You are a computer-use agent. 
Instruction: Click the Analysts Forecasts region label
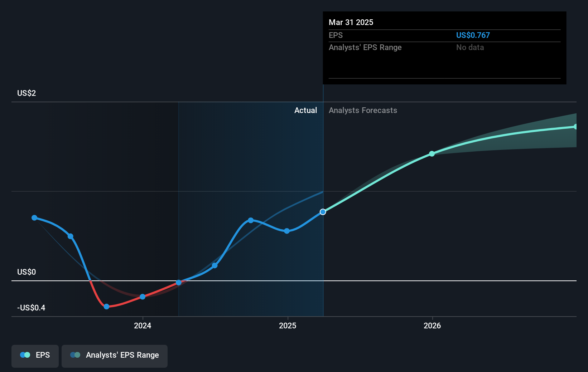[x=363, y=111]
